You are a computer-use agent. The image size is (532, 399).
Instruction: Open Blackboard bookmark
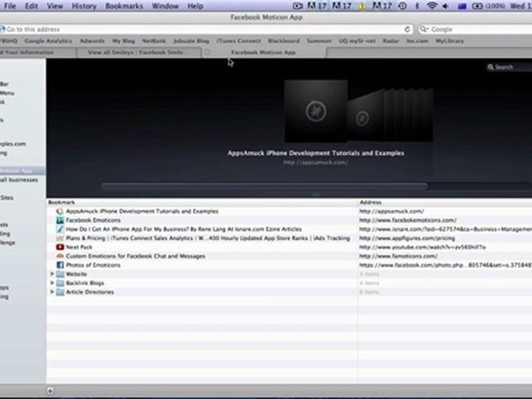pyautogui.click(x=284, y=41)
